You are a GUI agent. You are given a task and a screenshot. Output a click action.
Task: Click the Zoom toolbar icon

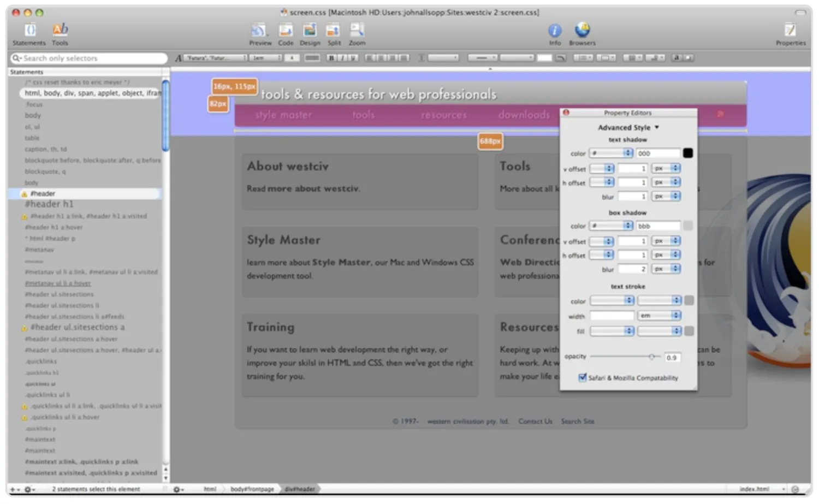point(357,31)
